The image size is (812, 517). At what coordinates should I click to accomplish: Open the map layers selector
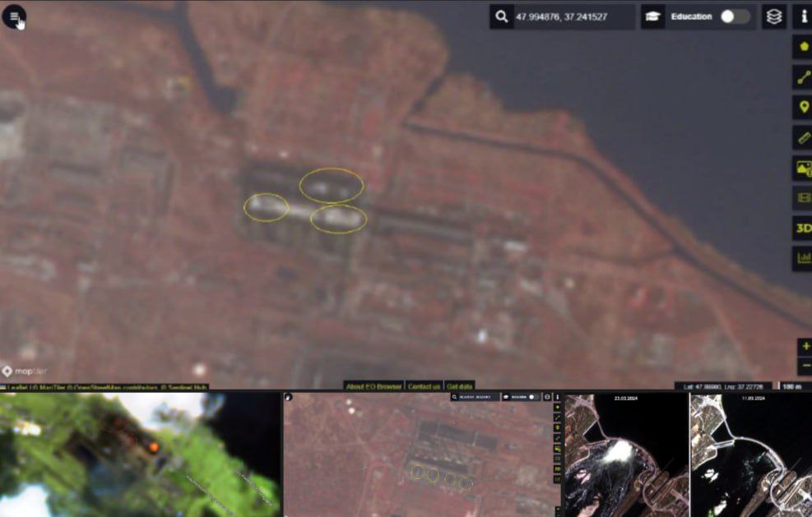[773, 16]
